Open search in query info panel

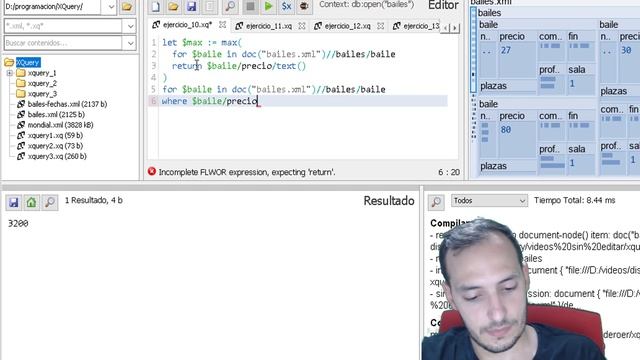point(436,202)
